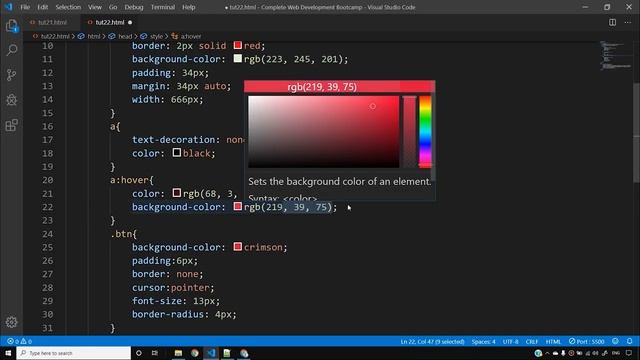Click the opacity strip in color picker
This screenshot has height=360, width=640.
pos(409,132)
